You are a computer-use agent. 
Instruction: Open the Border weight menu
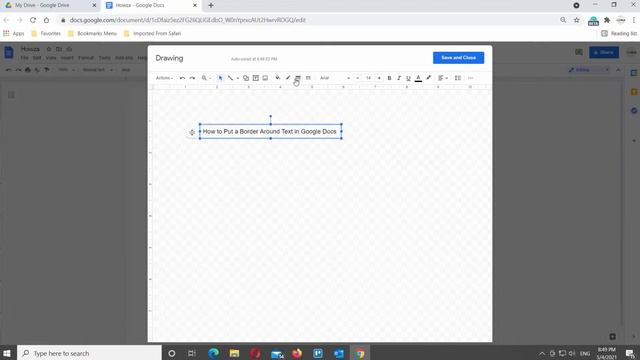pos(298,78)
